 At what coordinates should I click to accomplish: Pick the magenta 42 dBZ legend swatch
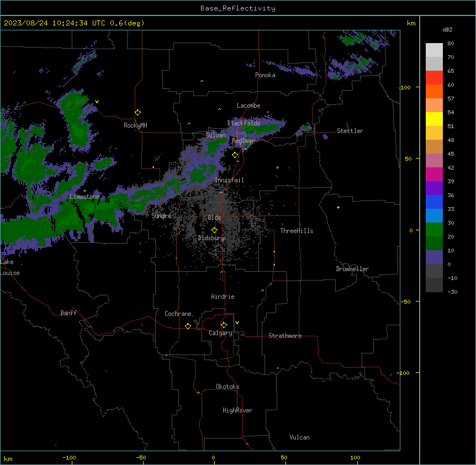[434, 174]
